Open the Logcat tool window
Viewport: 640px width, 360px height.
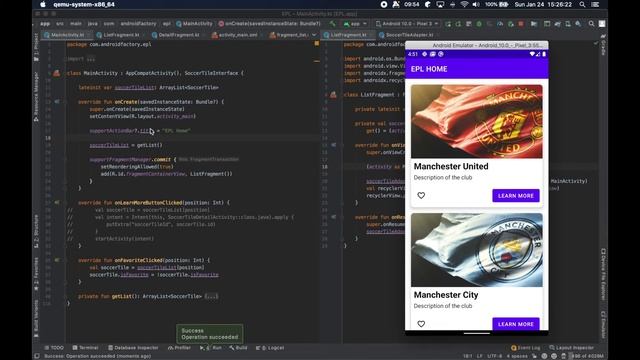[x=270, y=348]
